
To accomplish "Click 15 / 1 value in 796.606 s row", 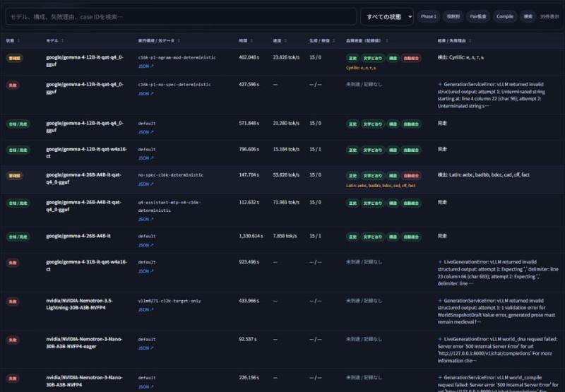I will point(315,149).
